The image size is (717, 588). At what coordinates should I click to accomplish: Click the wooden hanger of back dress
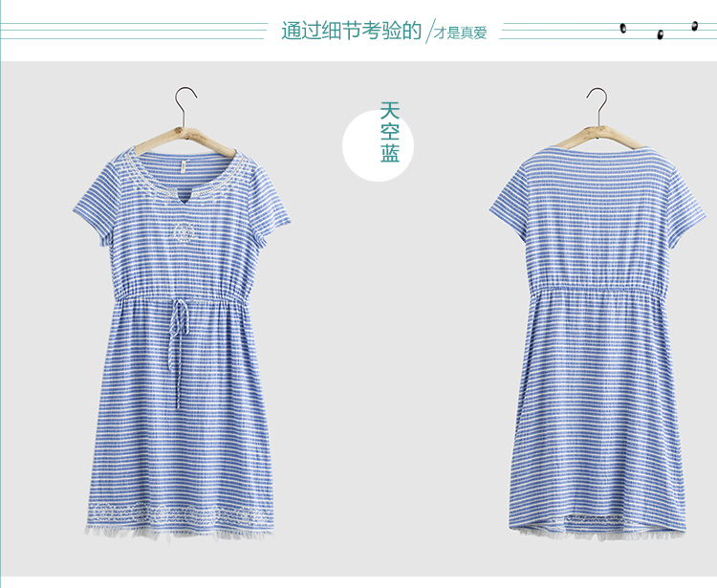coord(597,137)
